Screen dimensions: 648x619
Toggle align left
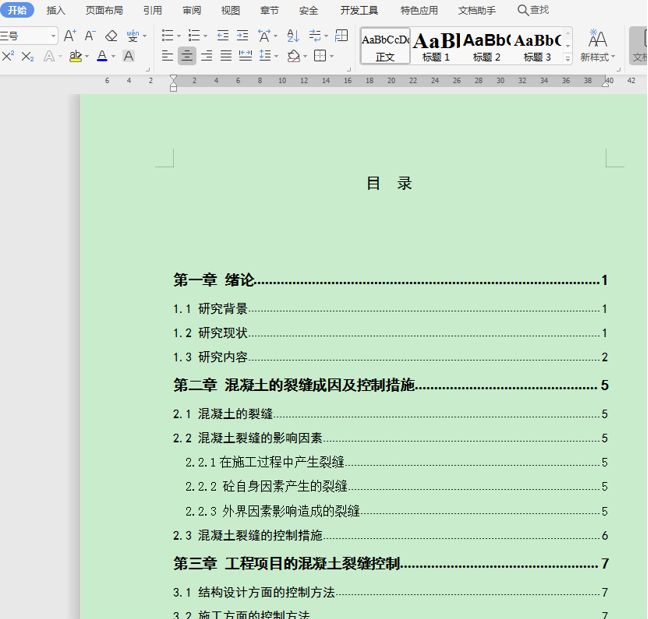pos(167,56)
